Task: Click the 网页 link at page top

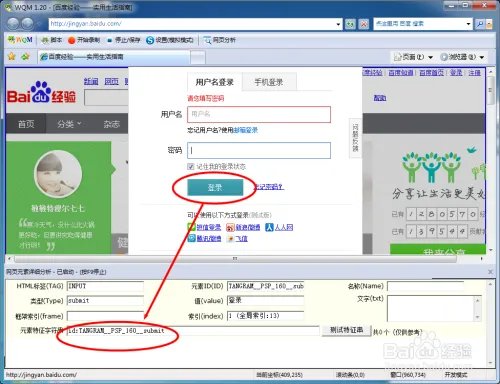Action: point(111,81)
